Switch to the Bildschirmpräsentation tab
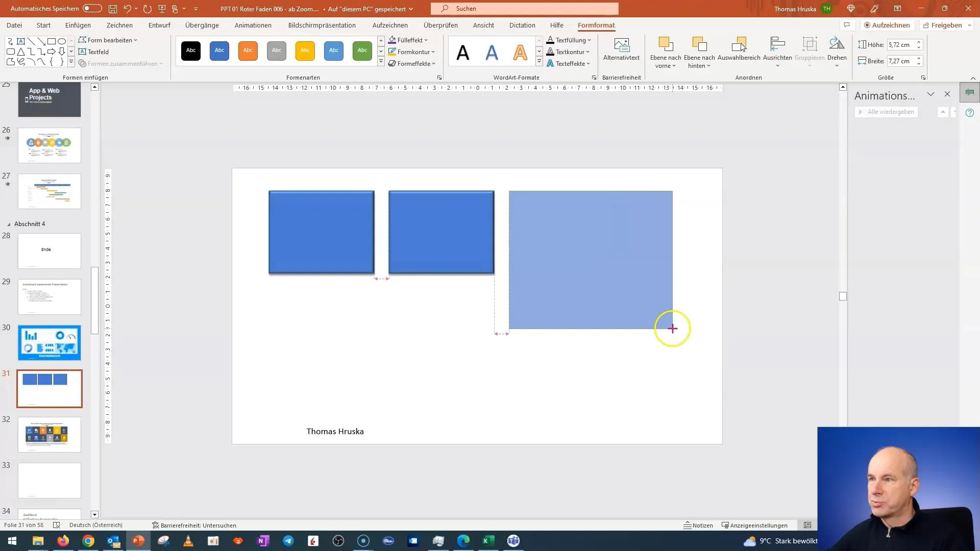 322,25
